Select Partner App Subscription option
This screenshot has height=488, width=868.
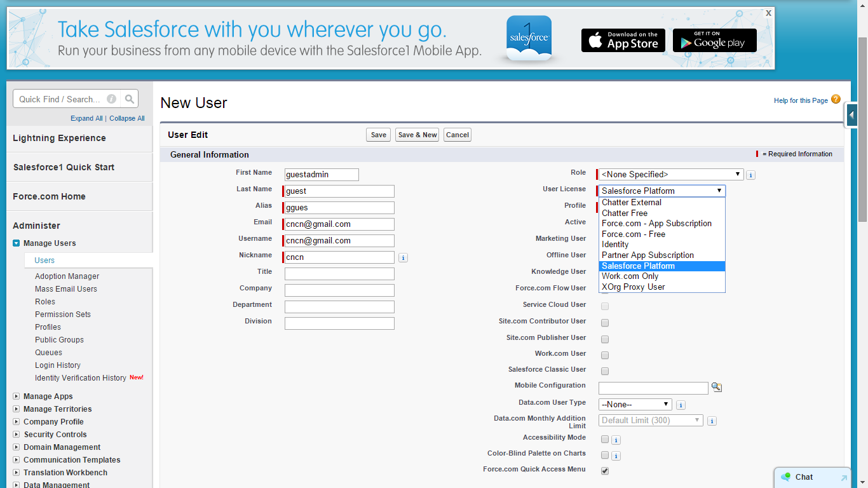click(x=661, y=255)
